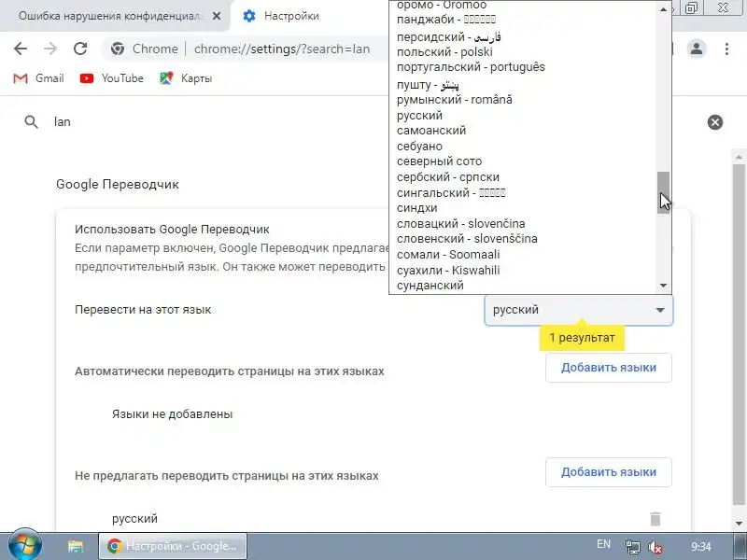Viewport: 747px width, 560px height.
Task: Open Chrome three-dot menu
Action: click(x=726, y=49)
